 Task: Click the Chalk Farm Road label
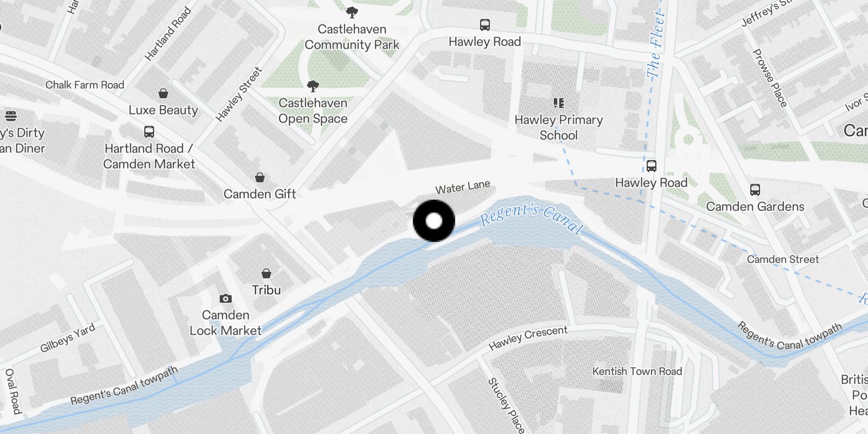click(85, 85)
